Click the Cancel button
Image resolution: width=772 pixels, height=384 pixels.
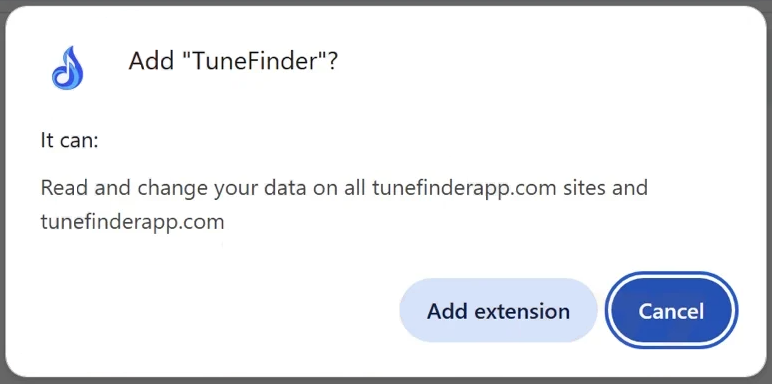[671, 311]
